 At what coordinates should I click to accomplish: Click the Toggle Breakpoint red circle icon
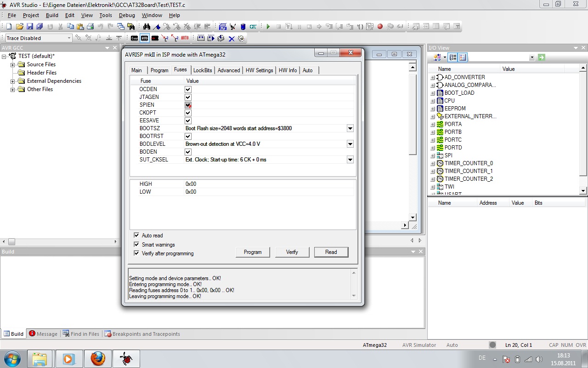pyautogui.click(x=380, y=27)
